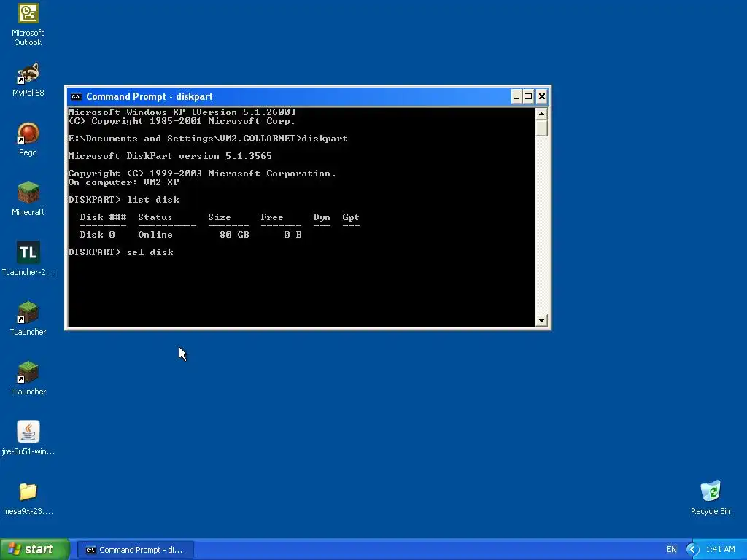This screenshot has width=747, height=560.
Task: Open the EN language indicator in tray
Action: [x=671, y=550]
